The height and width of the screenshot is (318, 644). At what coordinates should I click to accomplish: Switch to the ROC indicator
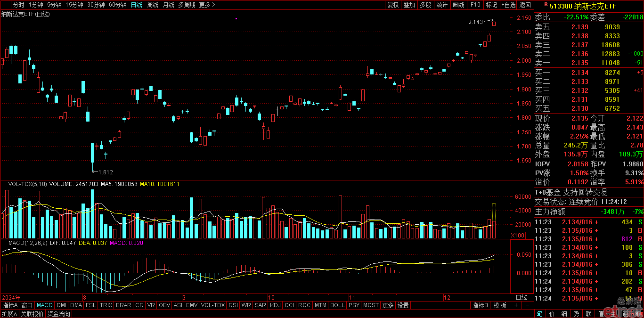tap(304, 305)
